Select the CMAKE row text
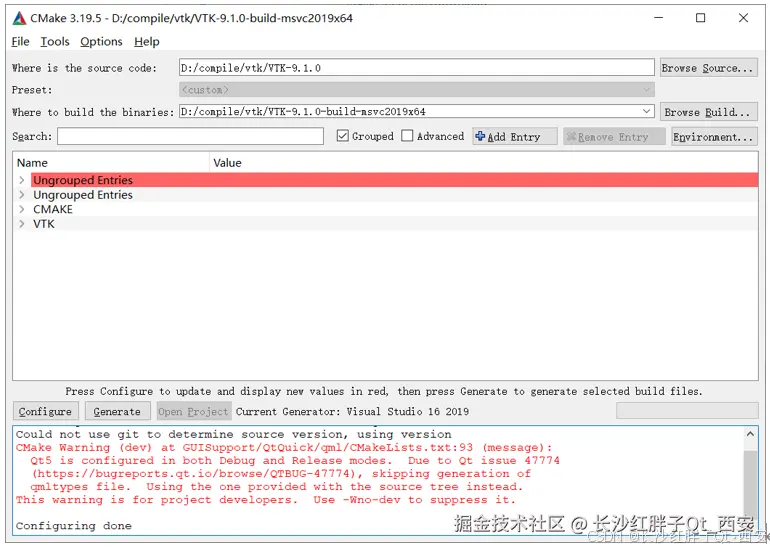 tap(53, 209)
